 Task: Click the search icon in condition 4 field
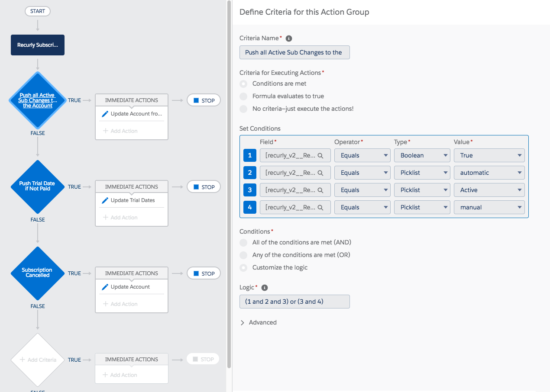pos(320,207)
